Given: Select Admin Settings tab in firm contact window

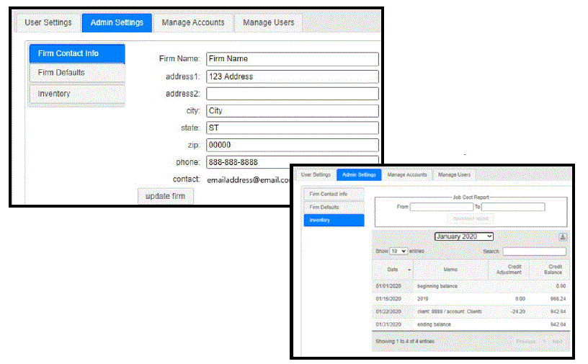Looking at the screenshot, I should coord(117,22).
